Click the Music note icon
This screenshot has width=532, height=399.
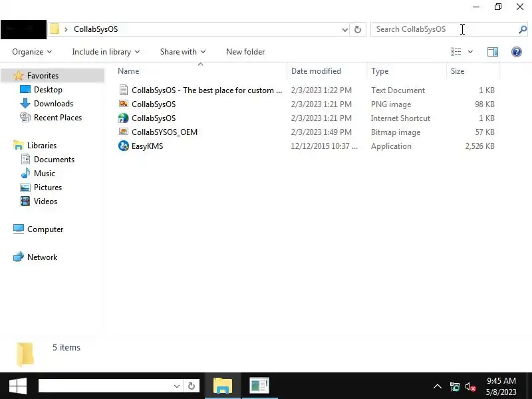[x=25, y=173]
